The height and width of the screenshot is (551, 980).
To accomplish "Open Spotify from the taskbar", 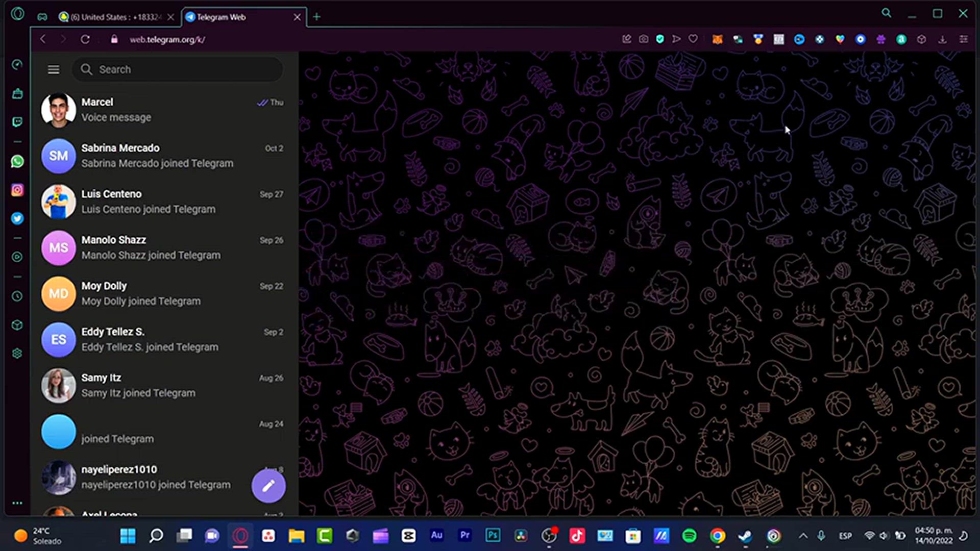I will (690, 536).
